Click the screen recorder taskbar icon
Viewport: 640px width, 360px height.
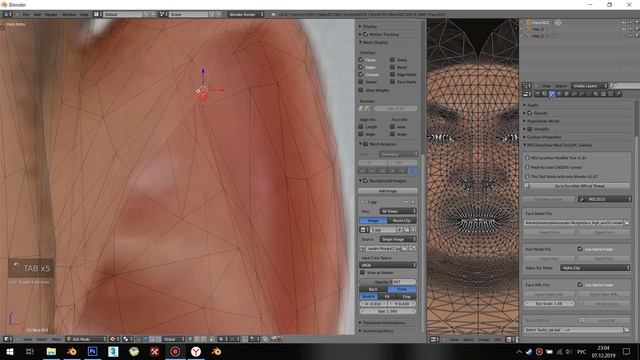click(x=175, y=351)
